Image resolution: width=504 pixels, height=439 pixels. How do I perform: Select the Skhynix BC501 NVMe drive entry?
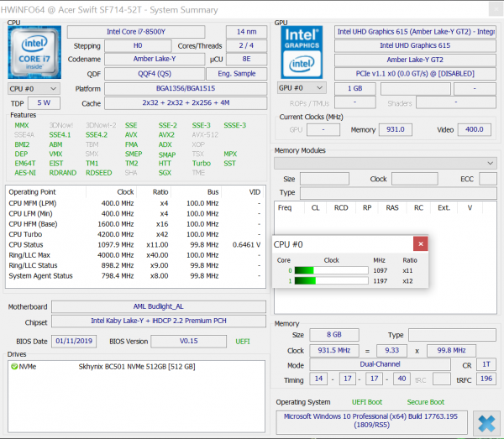pos(136,367)
